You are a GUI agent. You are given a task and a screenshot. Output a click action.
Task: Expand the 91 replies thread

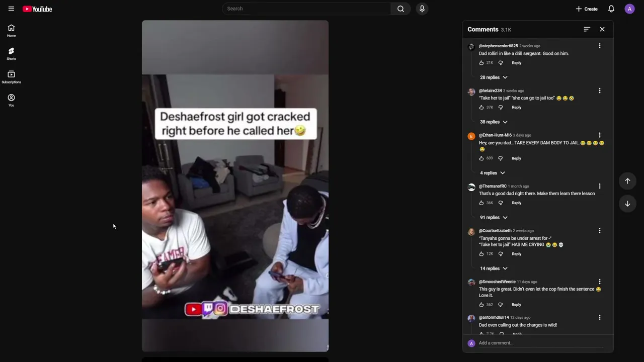[494, 217]
